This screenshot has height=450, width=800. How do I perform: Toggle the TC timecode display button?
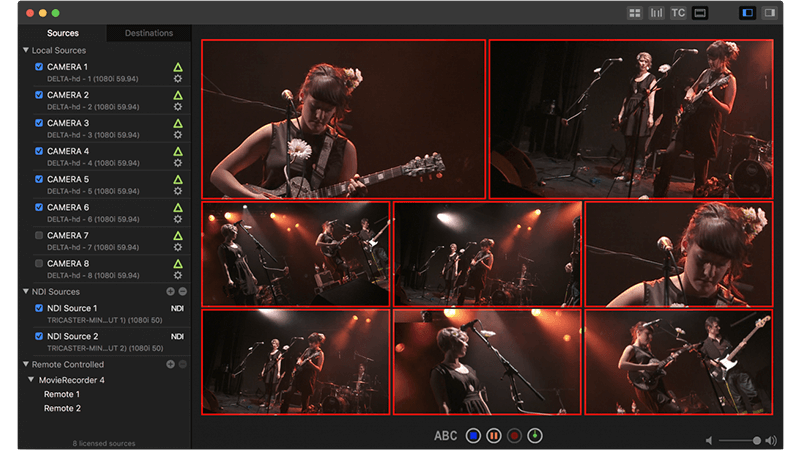(678, 13)
